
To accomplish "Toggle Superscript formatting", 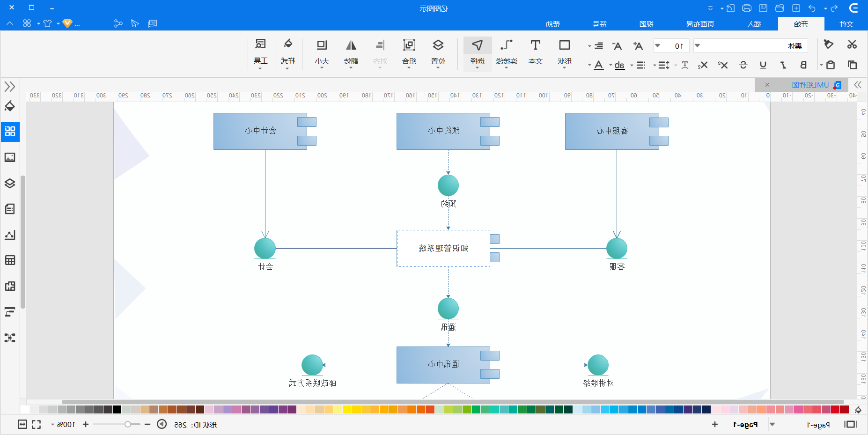I will (723, 65).
